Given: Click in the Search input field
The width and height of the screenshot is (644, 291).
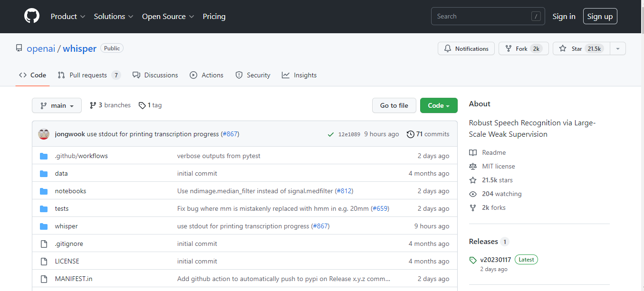Looking at the screenshot, I should [488, 16].
